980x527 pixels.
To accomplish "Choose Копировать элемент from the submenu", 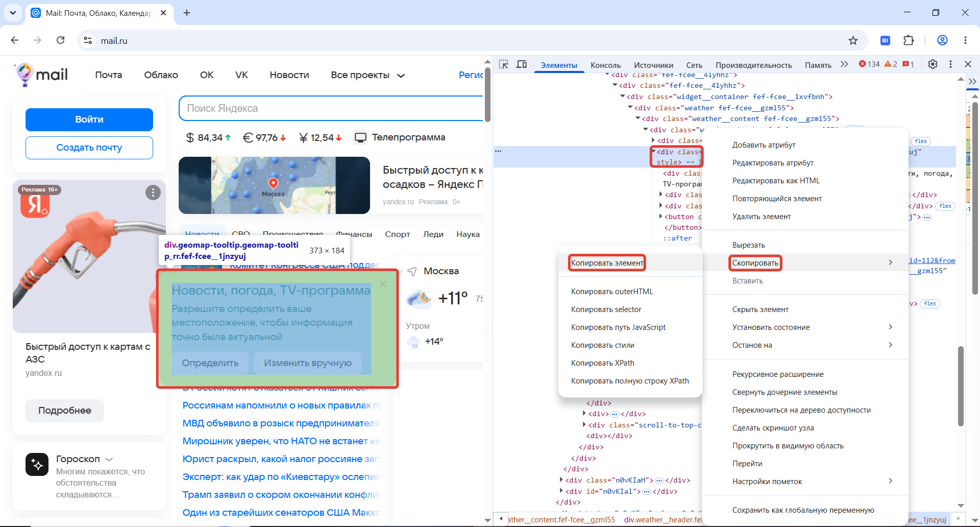I will [x=607, y=263].
